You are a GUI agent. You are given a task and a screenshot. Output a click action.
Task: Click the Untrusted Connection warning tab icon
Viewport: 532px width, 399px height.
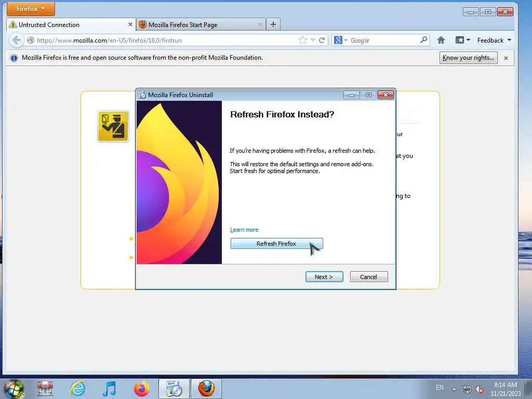pos(13,24)
